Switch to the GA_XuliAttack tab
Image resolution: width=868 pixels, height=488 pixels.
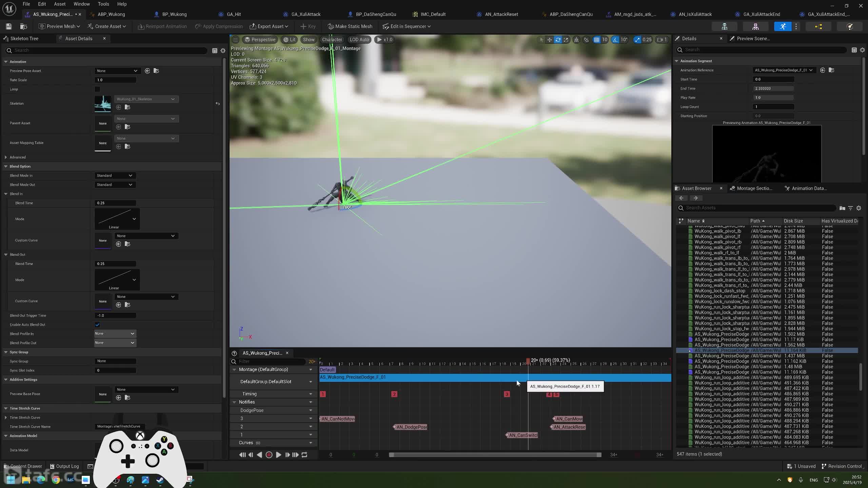click(x=306, y=14)
